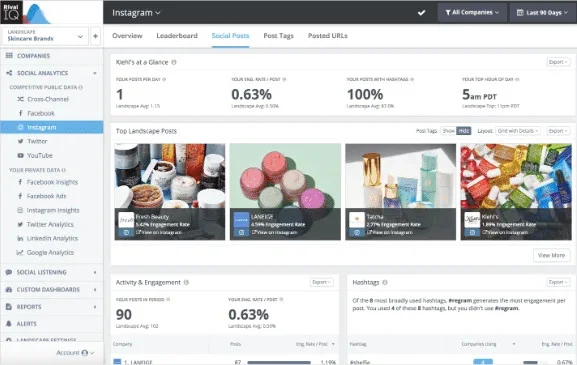Viewport: 577px width, 365px height.
Task: Switch to the Overview tab
Action: [x=127, y=36]
